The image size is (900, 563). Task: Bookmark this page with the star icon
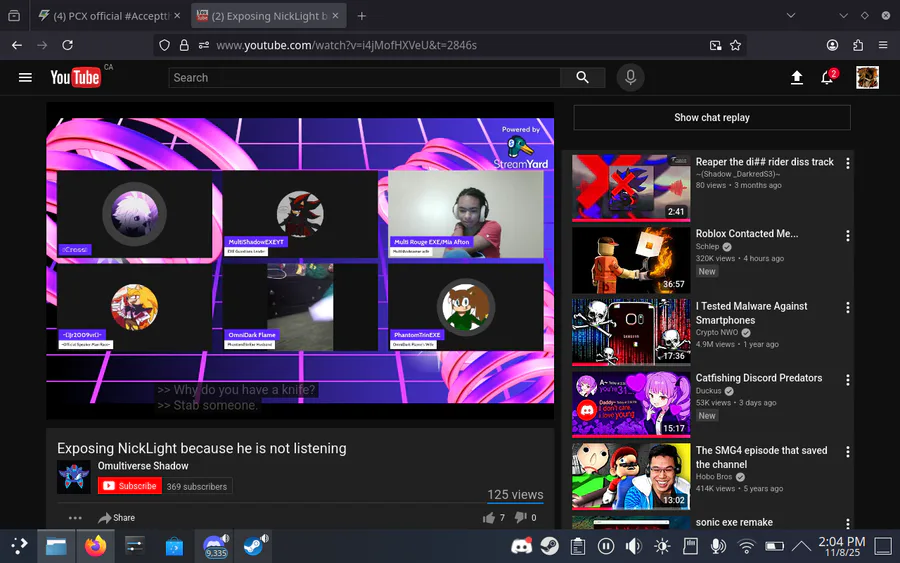(x=735, y=45)
